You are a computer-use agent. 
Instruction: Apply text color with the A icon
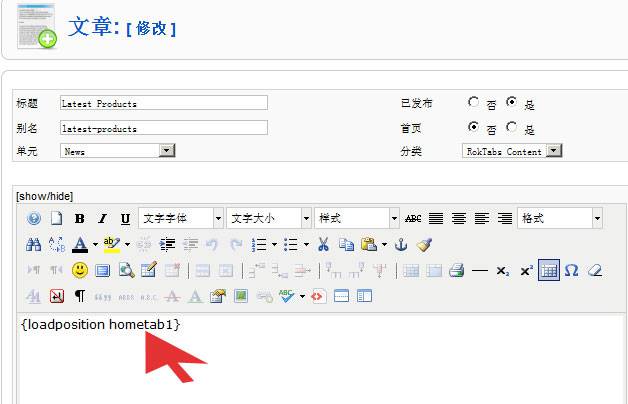[x=80, y=244]
